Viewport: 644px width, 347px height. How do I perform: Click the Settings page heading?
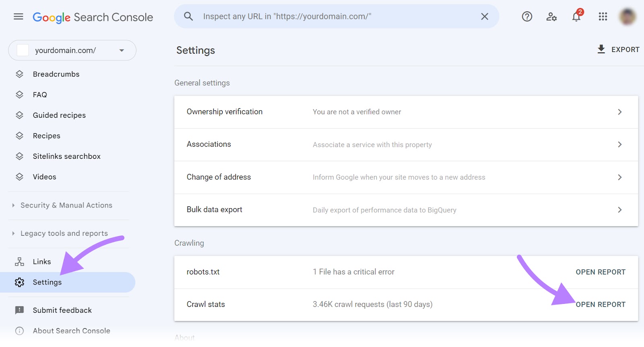click(196, 50)
